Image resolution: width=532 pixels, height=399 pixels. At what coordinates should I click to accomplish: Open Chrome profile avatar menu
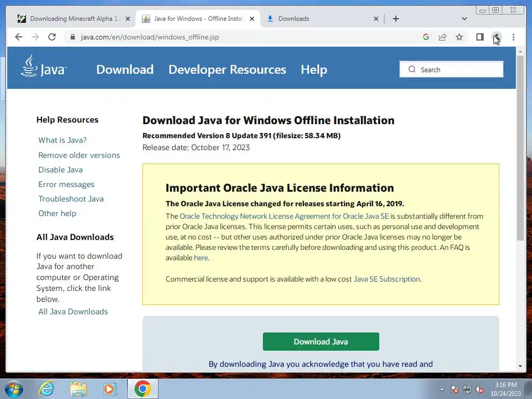click(x=496, y=37)
